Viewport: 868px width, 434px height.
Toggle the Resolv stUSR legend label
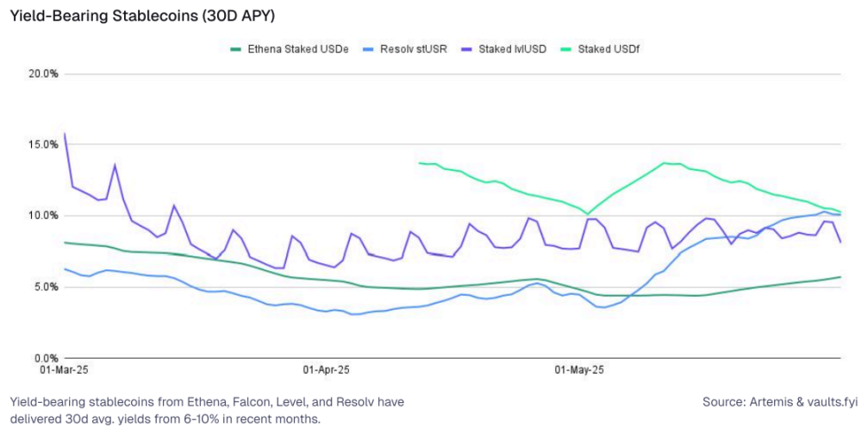(413, 49)
